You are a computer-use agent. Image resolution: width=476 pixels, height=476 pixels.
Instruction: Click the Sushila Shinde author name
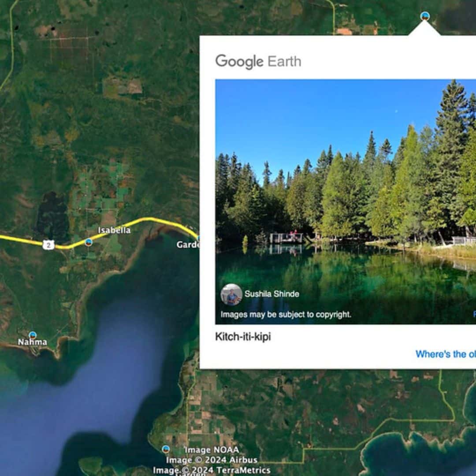pyautogui.click(x=271, y=294)
